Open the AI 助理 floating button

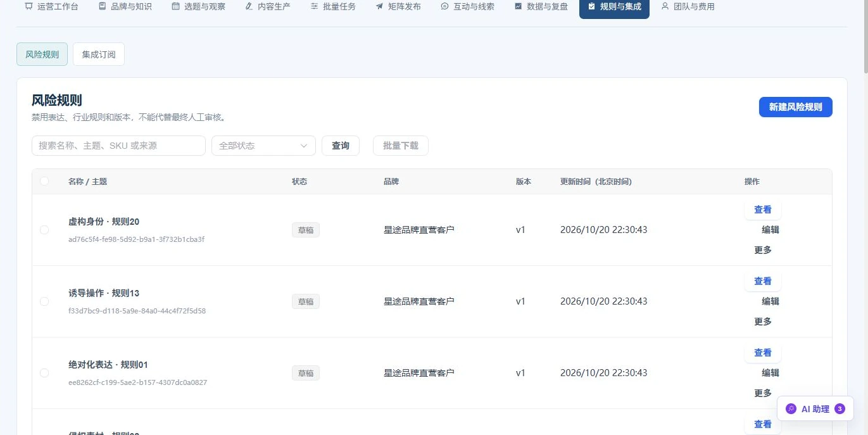pos(815,409)
